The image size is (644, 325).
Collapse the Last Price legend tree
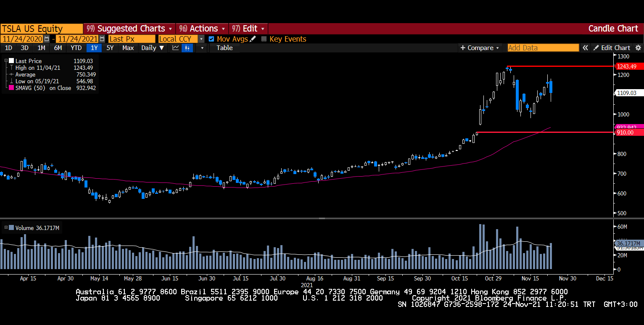click(x=6, y=61)
